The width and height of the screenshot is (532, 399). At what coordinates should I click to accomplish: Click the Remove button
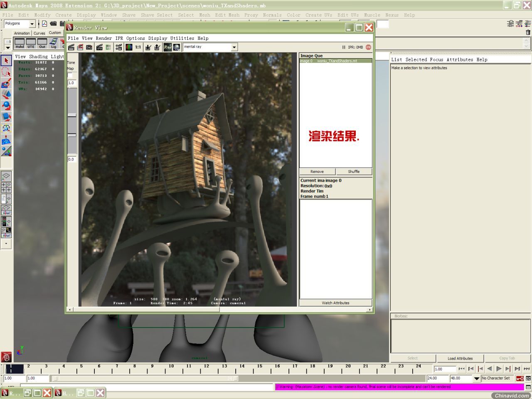(x=317, y=171)
